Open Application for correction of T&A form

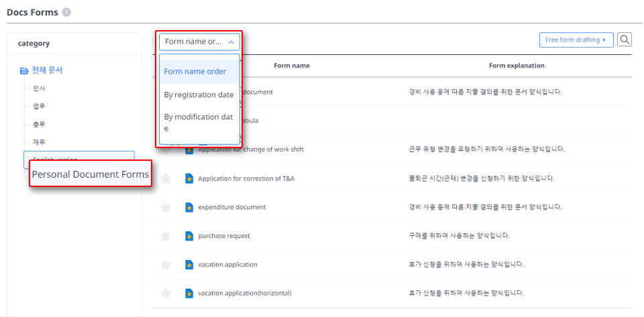point(246,178)
